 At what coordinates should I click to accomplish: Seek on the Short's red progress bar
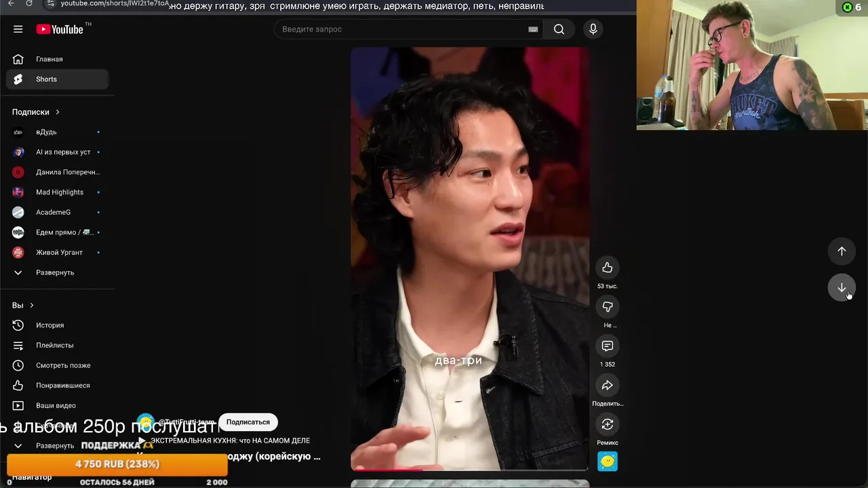click(470, 469)
